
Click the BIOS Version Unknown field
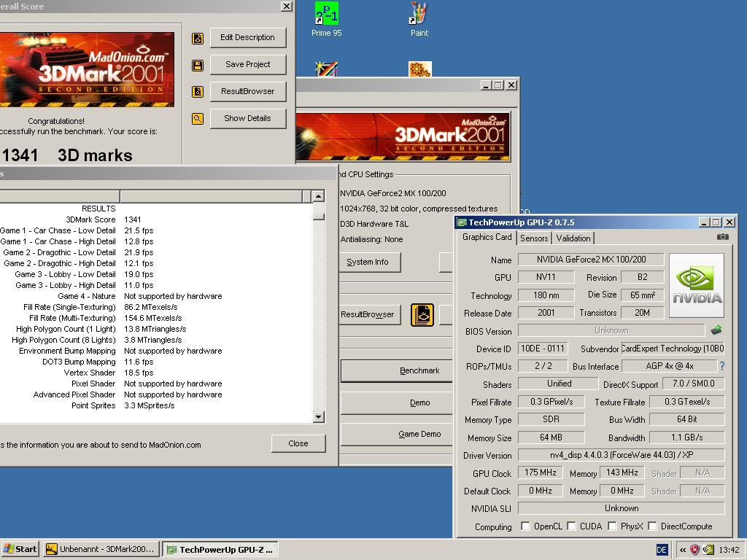click(x=611, y=330)
